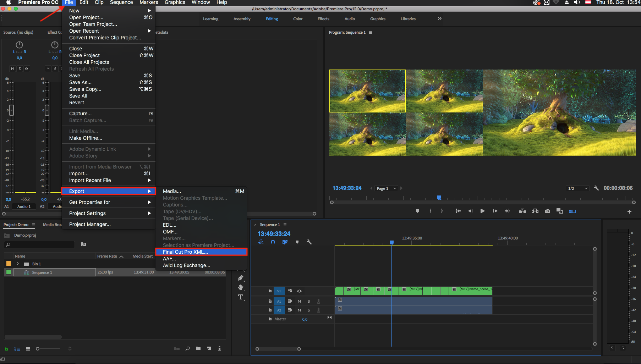The width and height of the screenshot is (641, 364).
Task: Create a new bin in Project panel
Action: [198, 349]
